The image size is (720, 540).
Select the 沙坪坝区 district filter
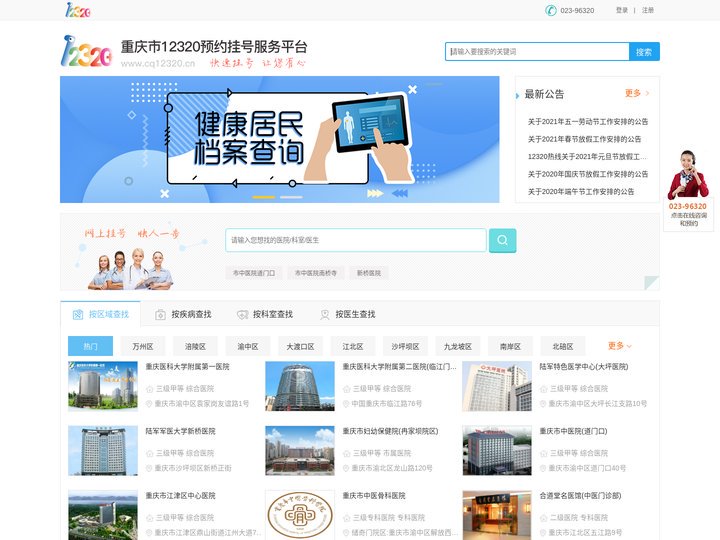tap(405, 346)
